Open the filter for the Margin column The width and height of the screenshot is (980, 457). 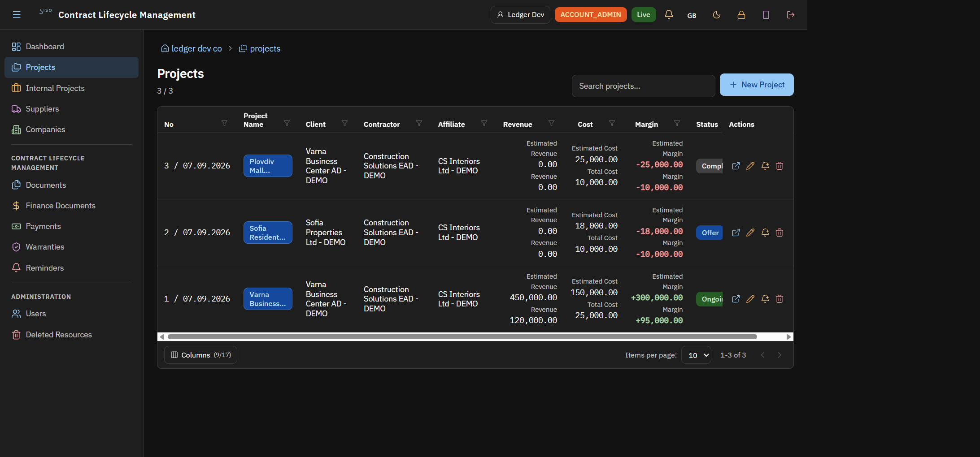(677, 123)
